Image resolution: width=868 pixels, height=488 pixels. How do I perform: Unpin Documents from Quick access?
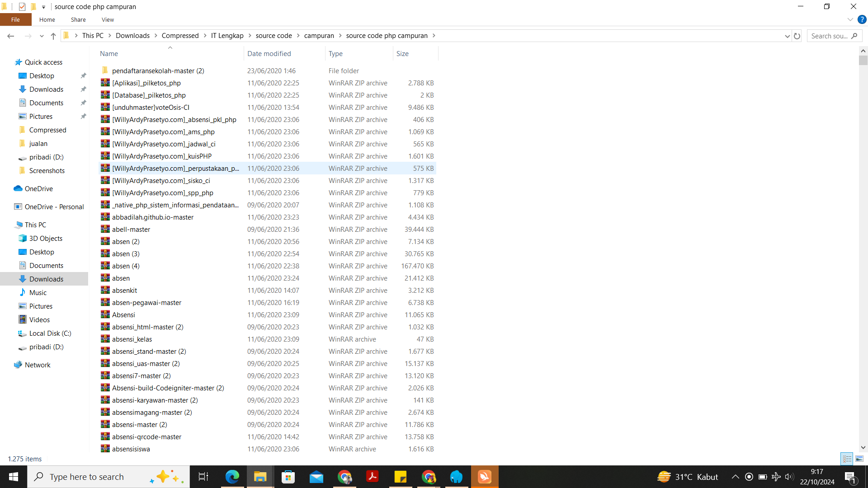click(83, 103)
